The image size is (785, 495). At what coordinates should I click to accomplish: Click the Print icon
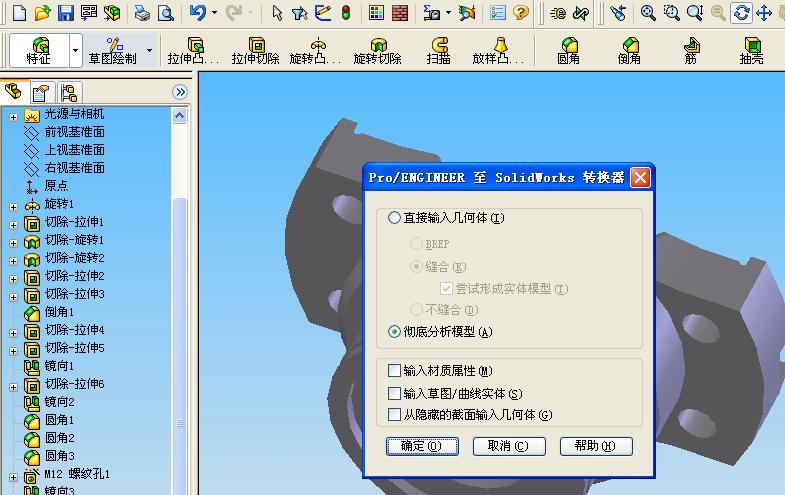point(142,13)
